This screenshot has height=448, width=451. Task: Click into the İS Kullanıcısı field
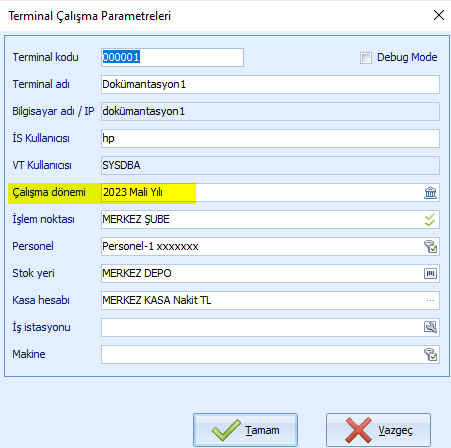(270, 138)
